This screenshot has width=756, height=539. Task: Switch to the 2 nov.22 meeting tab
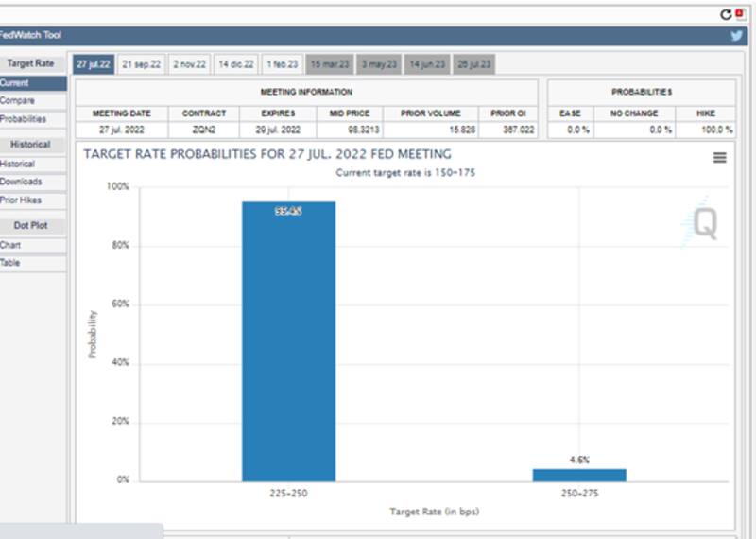point(189,64)
